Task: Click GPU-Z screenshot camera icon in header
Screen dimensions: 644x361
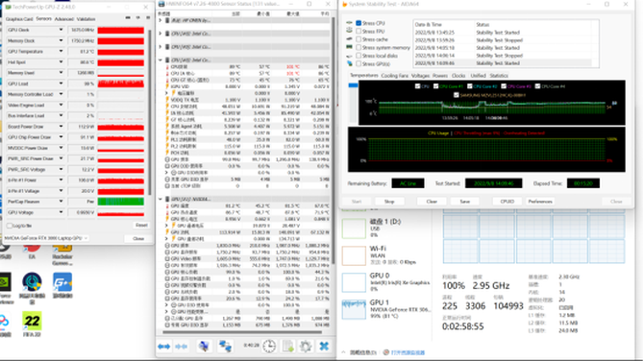Action: tap(128, 18)
